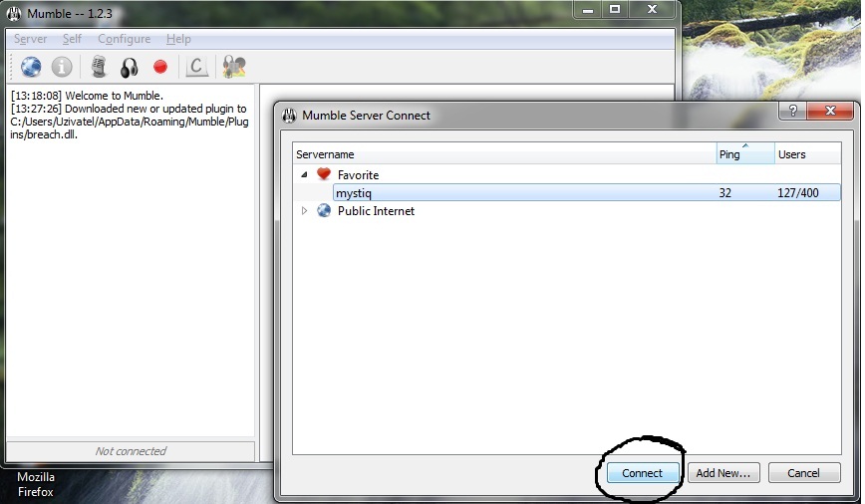The height and width of the screenshot is (504, 865).
Task: Open the Configure menu
Action: point(125,39)
